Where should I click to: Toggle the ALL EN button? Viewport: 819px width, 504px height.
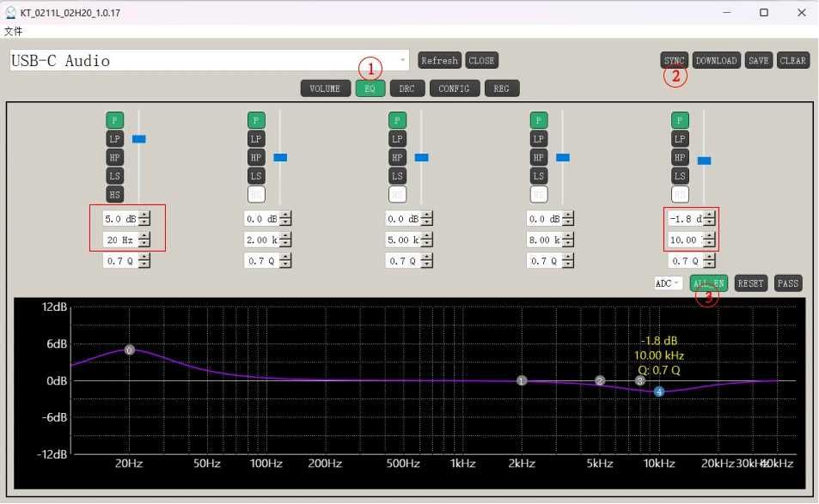(x=708, y=283)
